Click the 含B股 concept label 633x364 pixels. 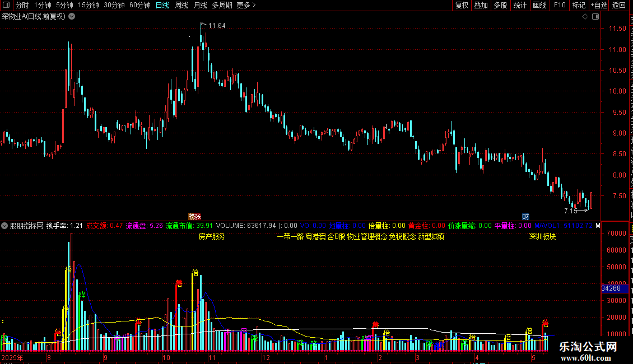tap(336, 236)
